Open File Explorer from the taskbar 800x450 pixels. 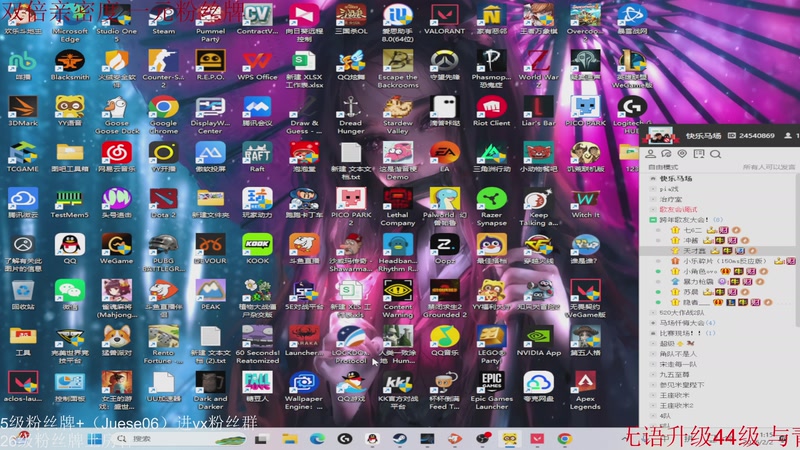coord(289,439)
